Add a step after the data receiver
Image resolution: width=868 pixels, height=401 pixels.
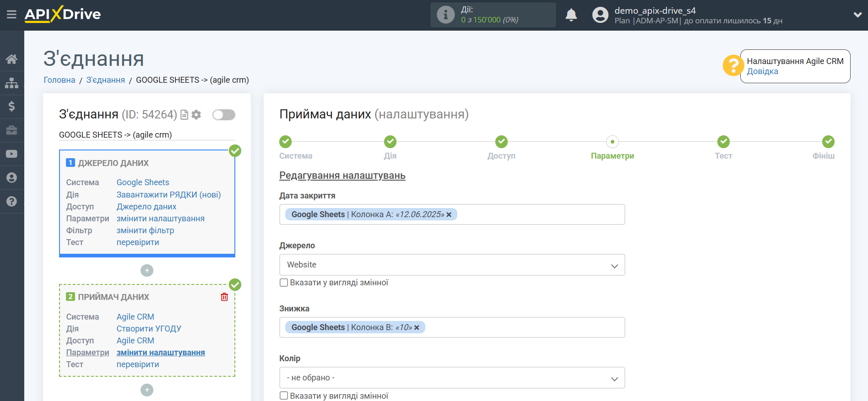tap(147, 390)
